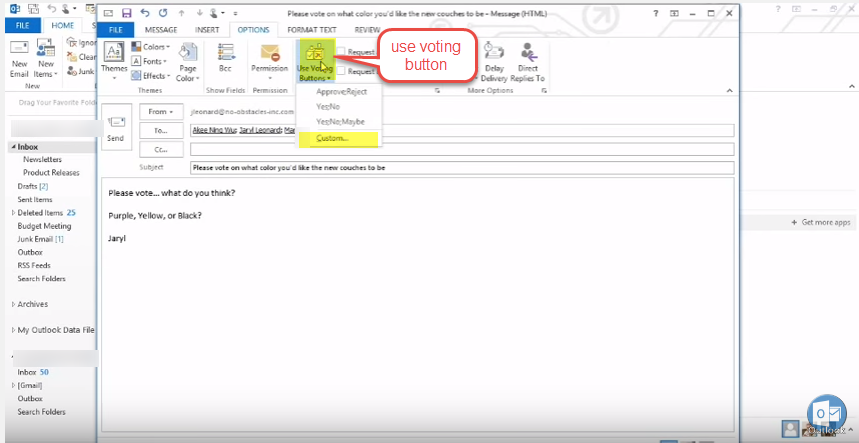Screen dimensions: 859x443
Task: Click in the message body text area
Action: tap(417, 304)
